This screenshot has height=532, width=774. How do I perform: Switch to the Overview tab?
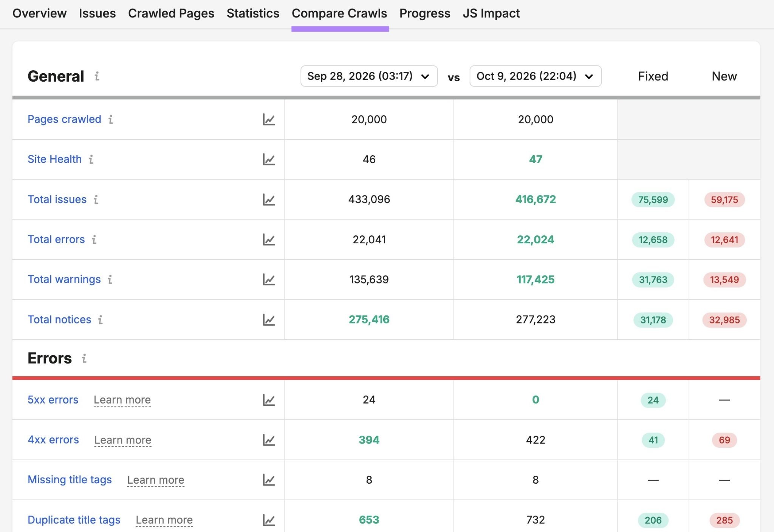point(40,14)
